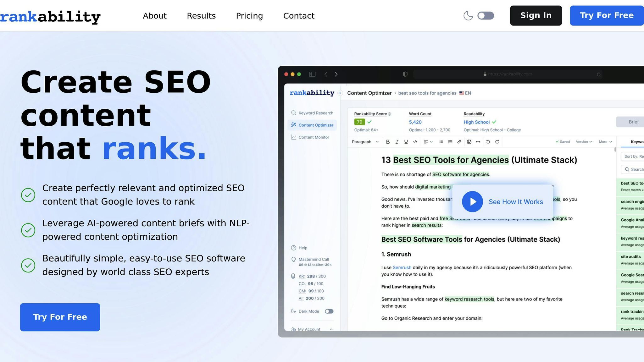Click the page reload icon

[x=599, y=74]
